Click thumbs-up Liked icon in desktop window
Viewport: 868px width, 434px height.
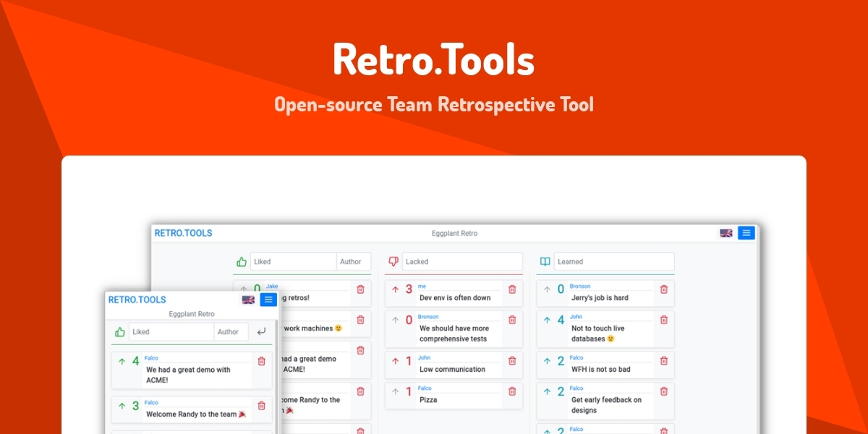(242, 262)
